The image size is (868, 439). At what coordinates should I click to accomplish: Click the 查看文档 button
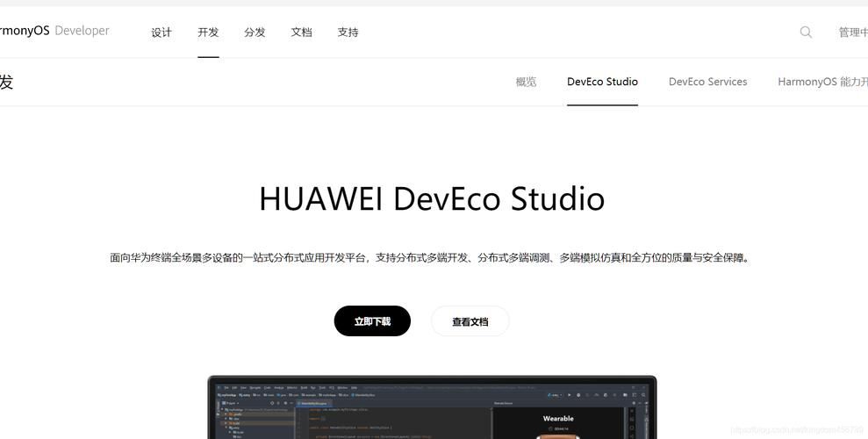pos(470,321)
